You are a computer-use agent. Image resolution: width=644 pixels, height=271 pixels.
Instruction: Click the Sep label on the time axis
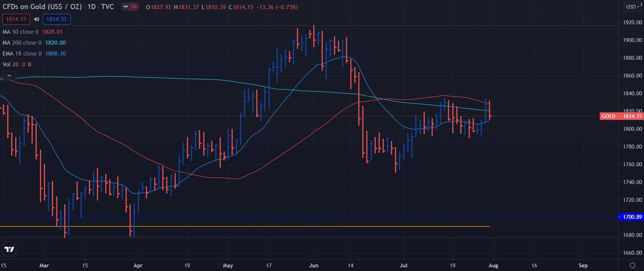[583, 266]
